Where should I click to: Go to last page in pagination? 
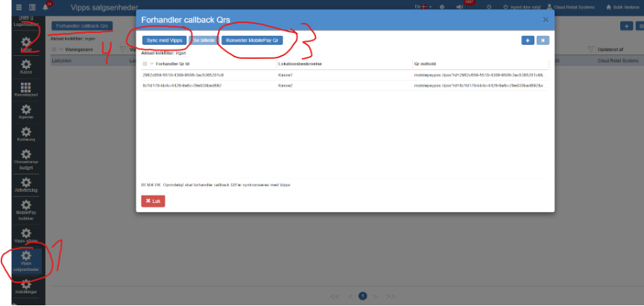391,296
